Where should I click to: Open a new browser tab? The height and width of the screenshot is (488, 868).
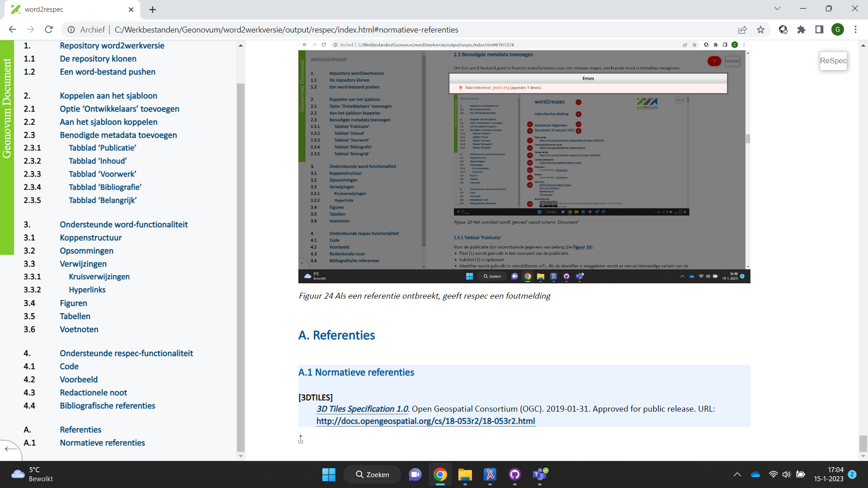click(x=152, y=9)
